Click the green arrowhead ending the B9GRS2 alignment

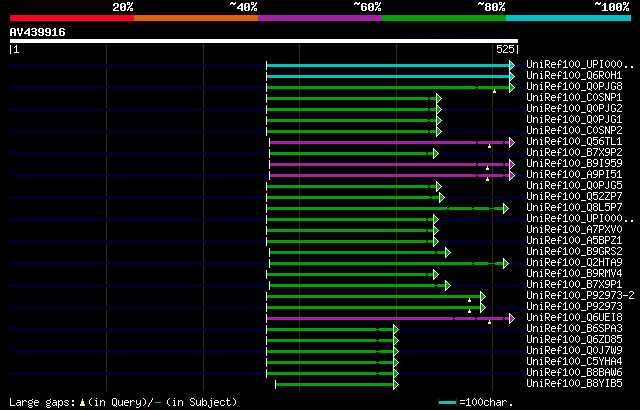click(x=448, y=253)
